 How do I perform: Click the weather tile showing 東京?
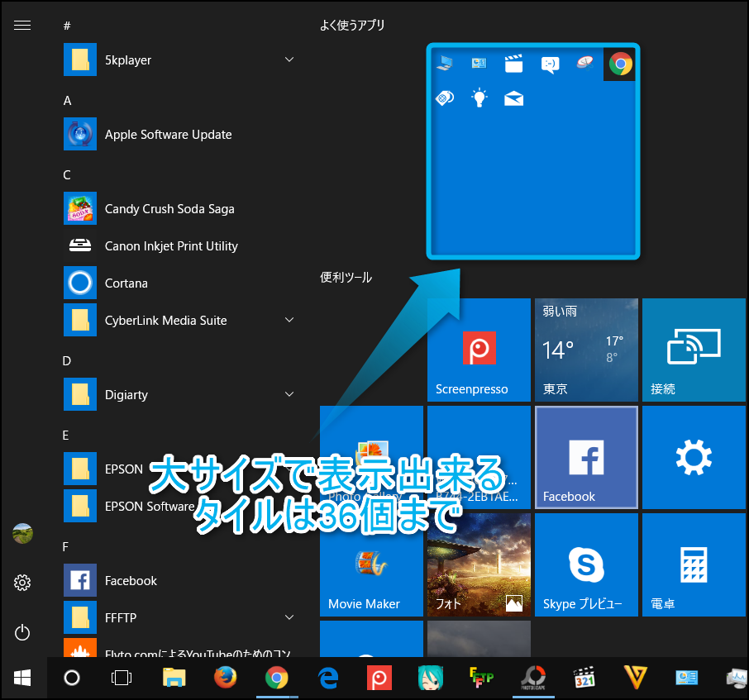585,350
